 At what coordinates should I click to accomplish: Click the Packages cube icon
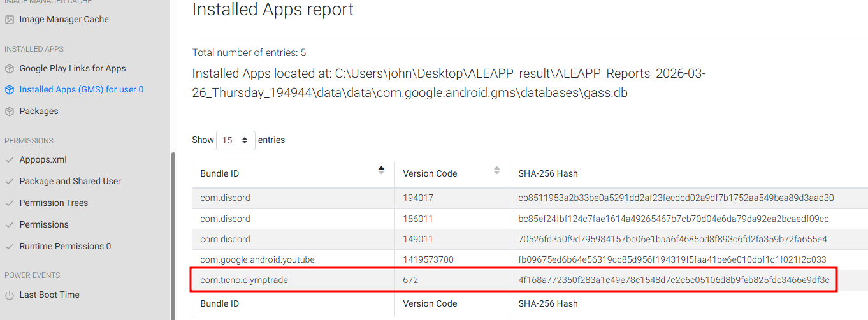tap(10, 112)
